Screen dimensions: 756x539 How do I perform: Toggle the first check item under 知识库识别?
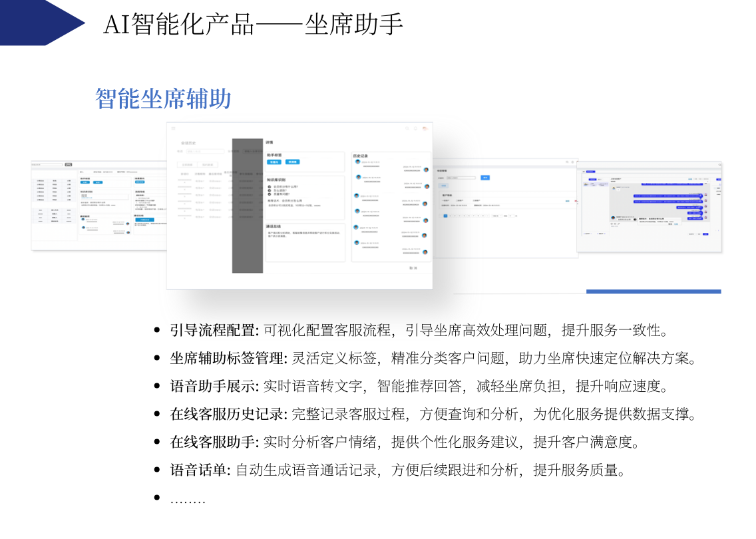point(270,186)
